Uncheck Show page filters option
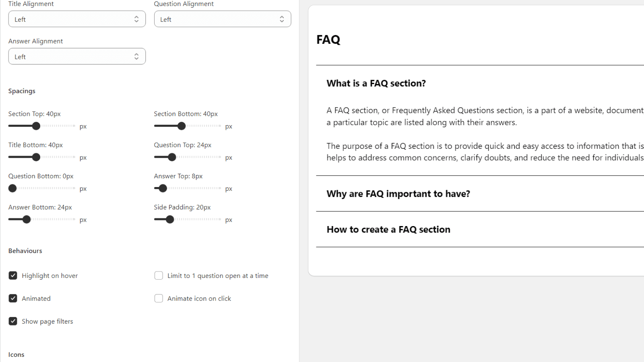Image resolution: width=644 pixels, height=362 pixels. [x=13, y=321]
